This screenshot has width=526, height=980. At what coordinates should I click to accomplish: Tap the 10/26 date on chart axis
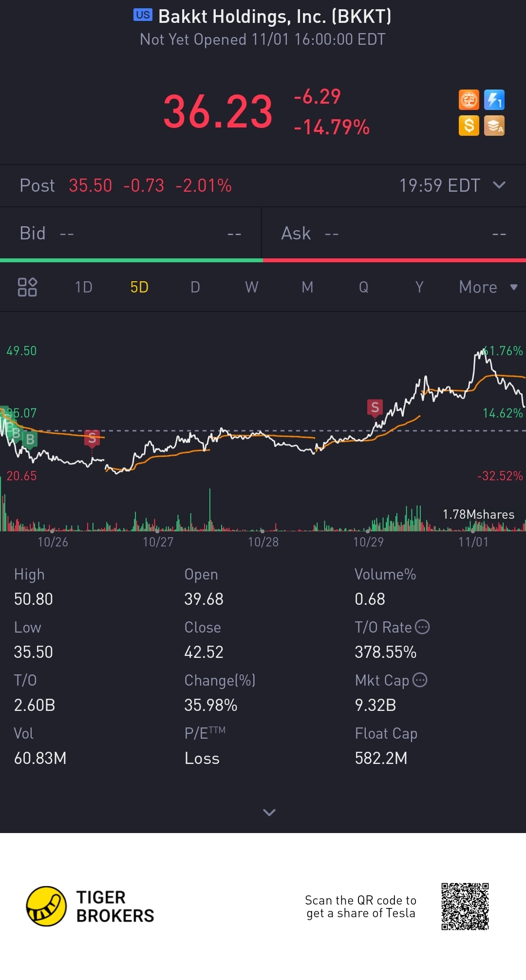click(53, 542)
